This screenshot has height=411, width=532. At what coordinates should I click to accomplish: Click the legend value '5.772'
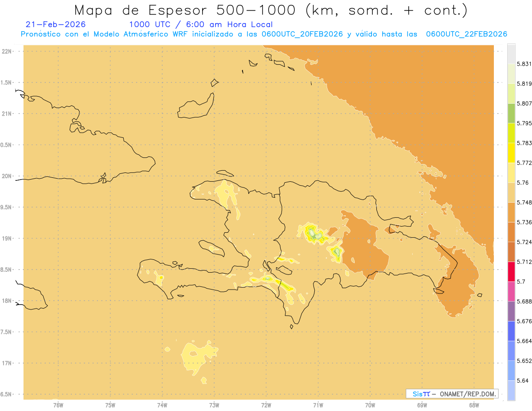(x=524, y=163)
